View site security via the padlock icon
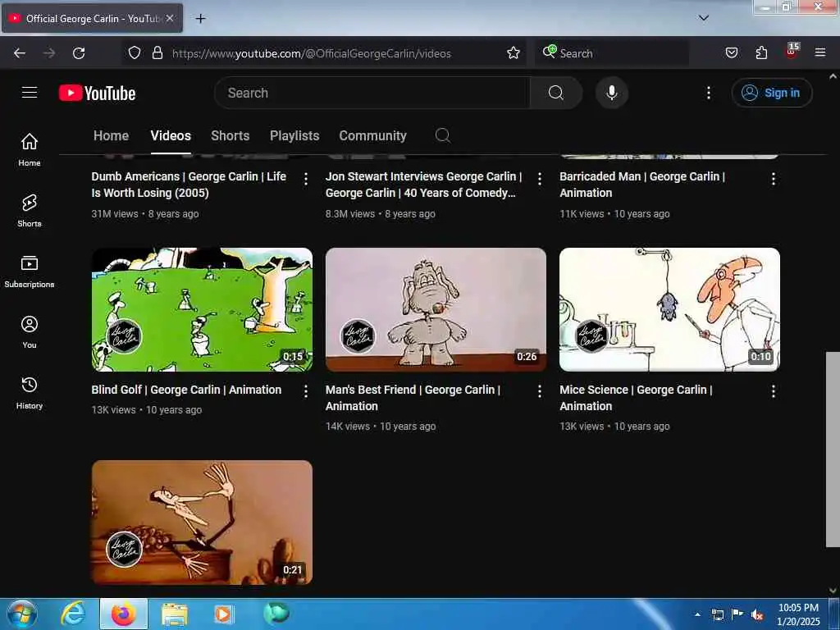Image resolution: width=840 pixels, height=630 pixels. [x=157, y=52]
